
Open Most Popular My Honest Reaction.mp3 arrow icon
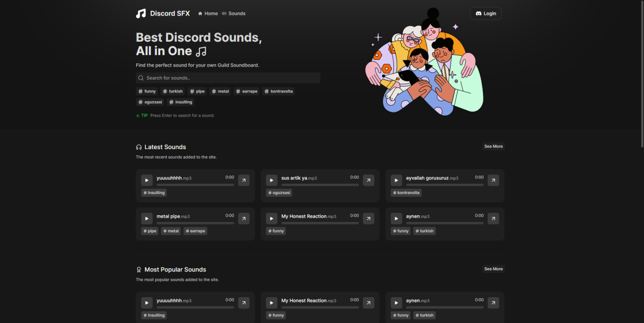(369, 303)
